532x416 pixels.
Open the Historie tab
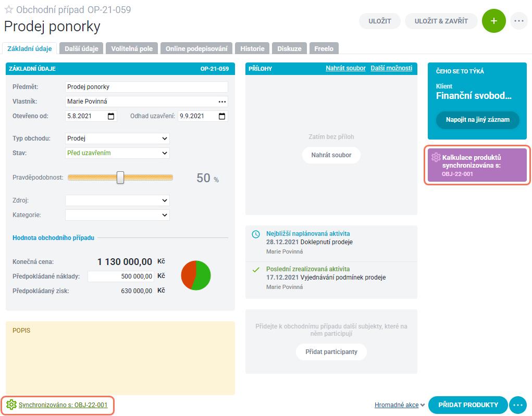tap(252, 48)
